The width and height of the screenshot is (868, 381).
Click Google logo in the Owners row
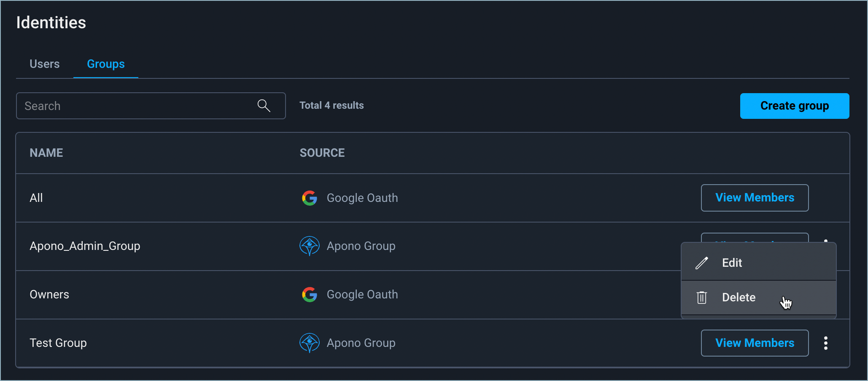309,295
